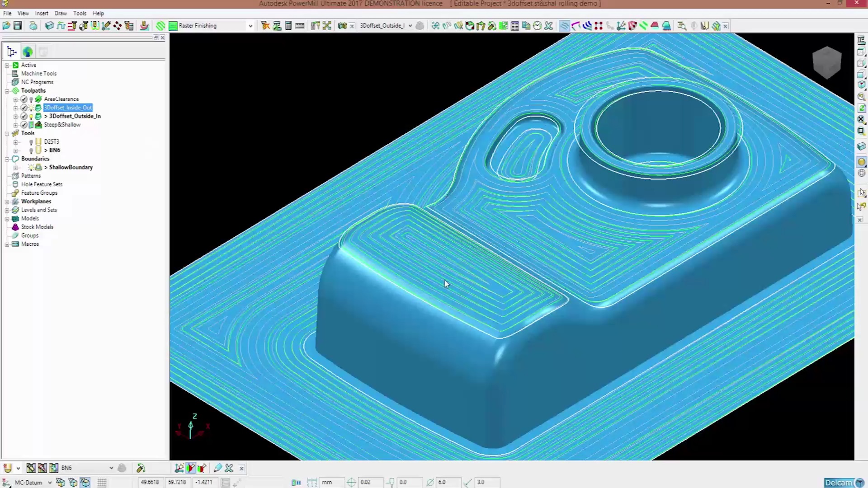The height and width of the screenshot is (488, 868).
Task: Collapse the Toolpaths tree branch
Action: tap(7, 91)
